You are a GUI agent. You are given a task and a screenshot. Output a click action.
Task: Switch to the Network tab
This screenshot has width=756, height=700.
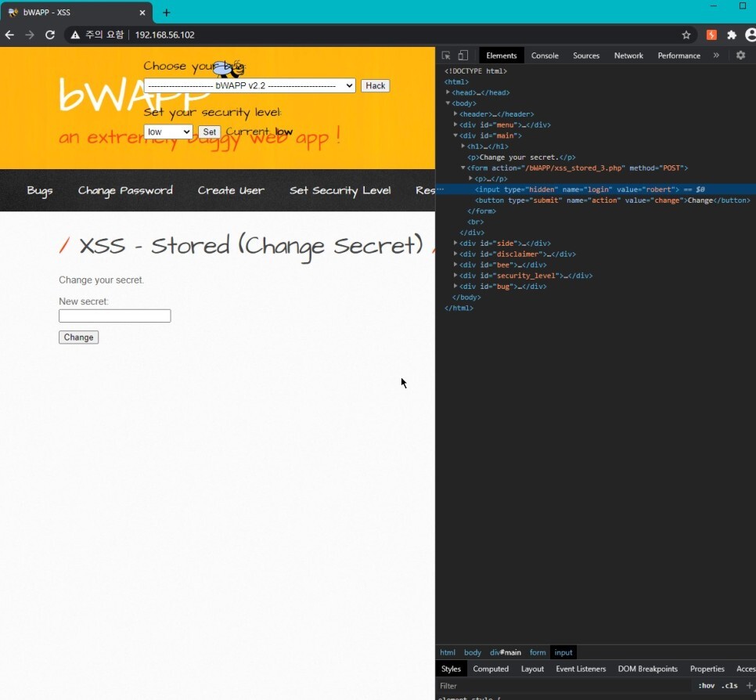click(628, 56)
